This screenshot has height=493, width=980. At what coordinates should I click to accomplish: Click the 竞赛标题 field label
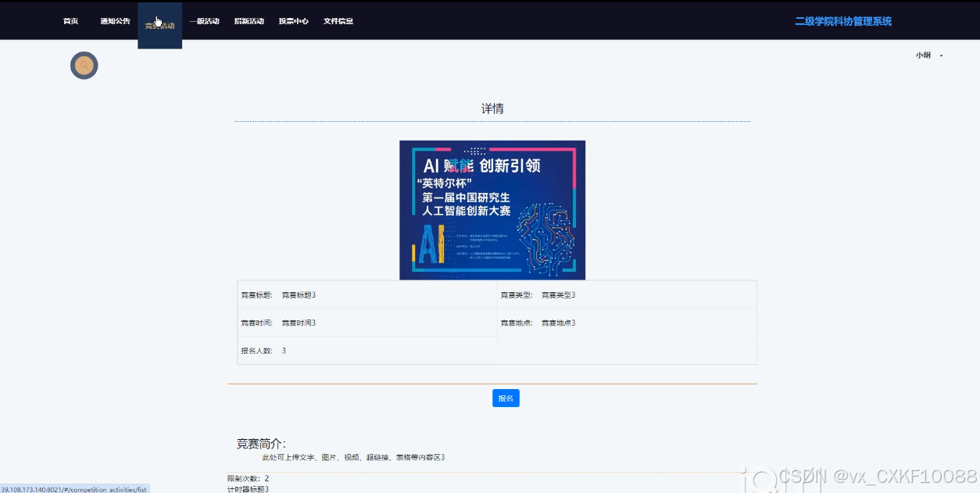click(x=256, y=295)
